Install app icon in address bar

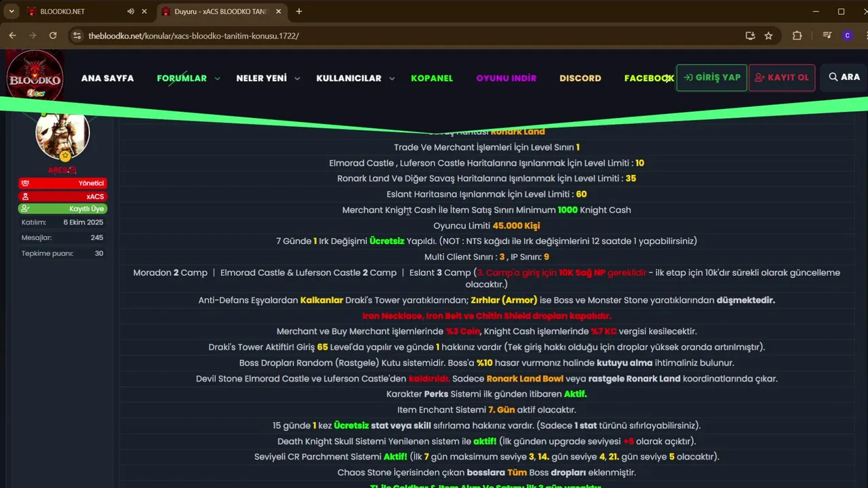pos(750,35)
